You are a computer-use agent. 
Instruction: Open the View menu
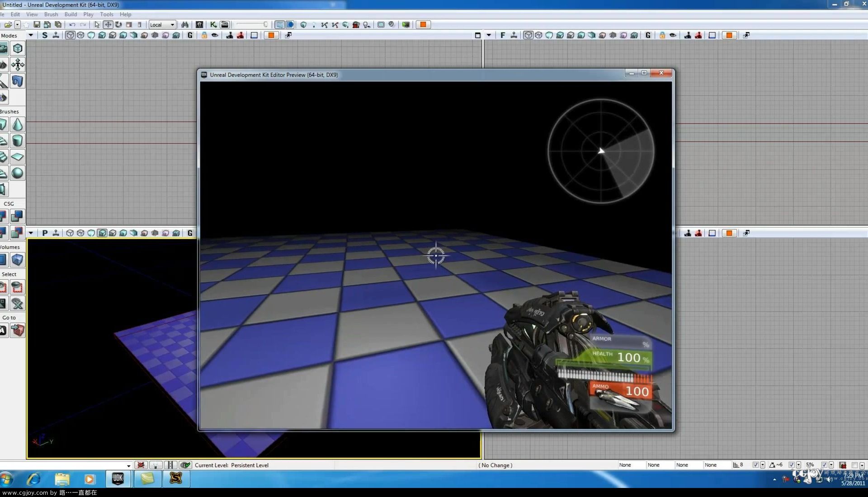tap(32, 14)
